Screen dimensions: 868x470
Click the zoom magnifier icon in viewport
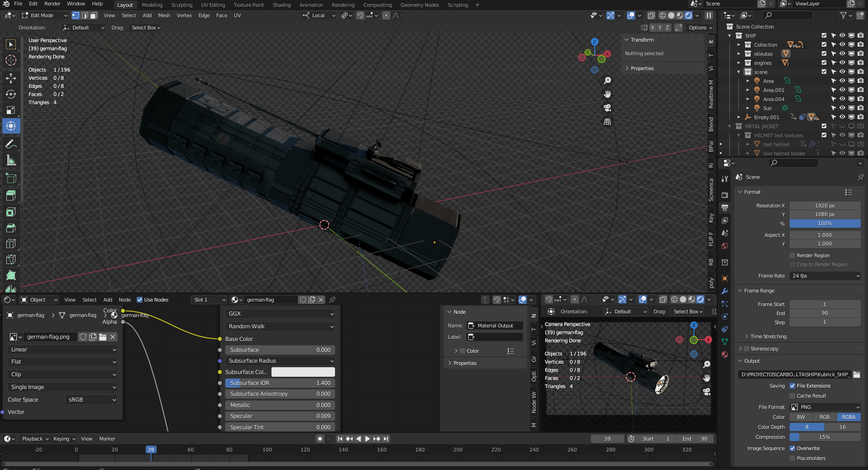[x=607, y=81]
